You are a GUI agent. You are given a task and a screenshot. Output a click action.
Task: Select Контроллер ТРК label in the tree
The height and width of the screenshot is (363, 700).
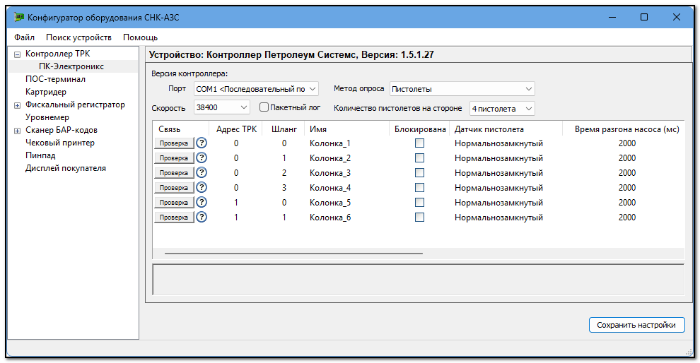[x=58, y=54]
